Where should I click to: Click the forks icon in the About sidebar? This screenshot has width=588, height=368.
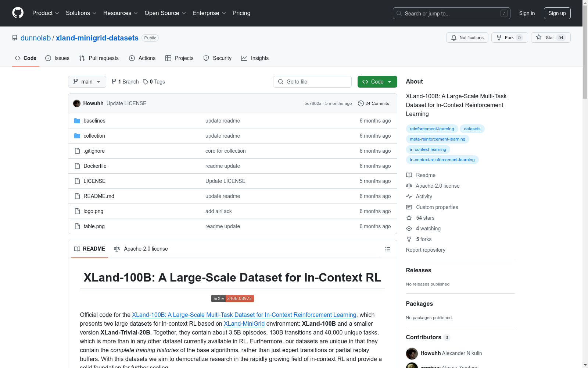click(x=409, y=239)
